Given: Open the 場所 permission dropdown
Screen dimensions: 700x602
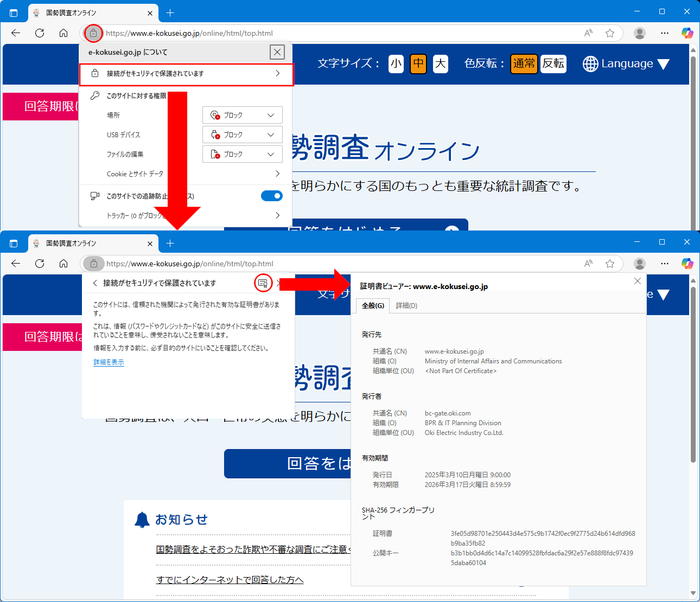Looking at the screenshot, I should [x=243, y=115].
